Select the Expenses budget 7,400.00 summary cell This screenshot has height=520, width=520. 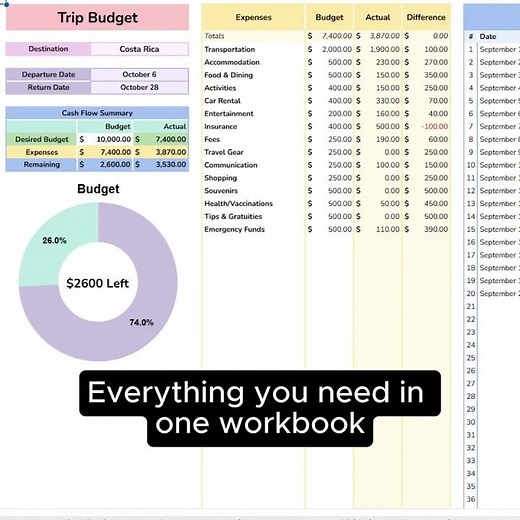[105, 152]
